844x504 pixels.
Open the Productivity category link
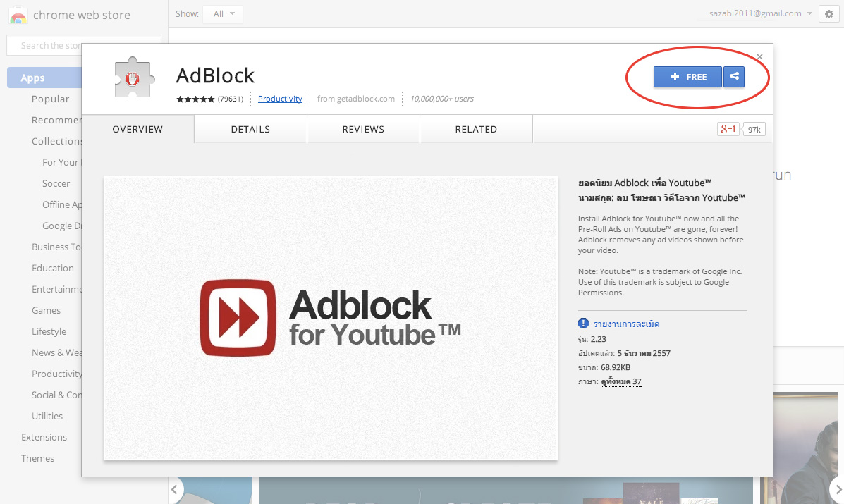[280, 99]
